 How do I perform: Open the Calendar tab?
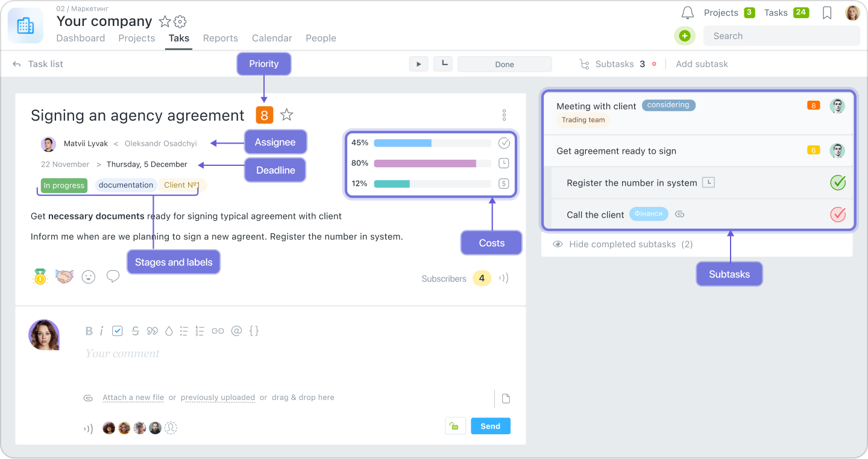coord(272,38)
